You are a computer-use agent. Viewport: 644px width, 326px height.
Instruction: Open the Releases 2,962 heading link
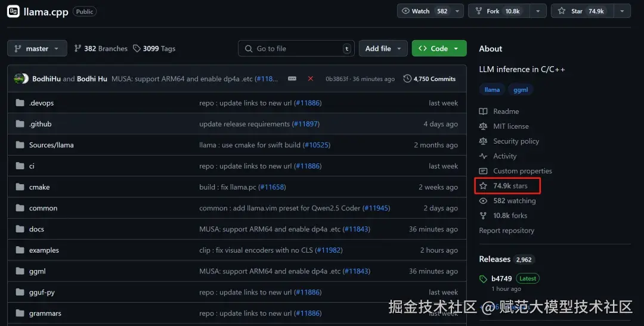507,259
